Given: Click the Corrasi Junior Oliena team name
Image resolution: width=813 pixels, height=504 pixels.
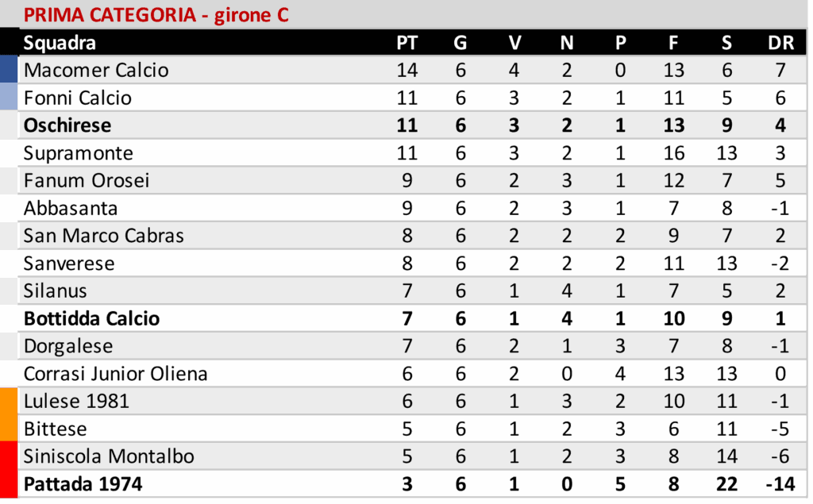Looking at the screenshot, I should coord(115,374).
